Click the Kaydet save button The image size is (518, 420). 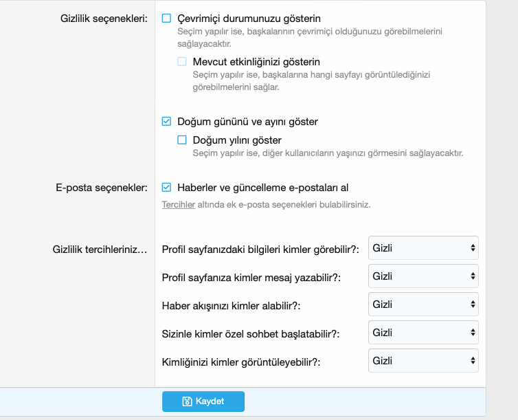pyautogui.click(x=203, y=401)
